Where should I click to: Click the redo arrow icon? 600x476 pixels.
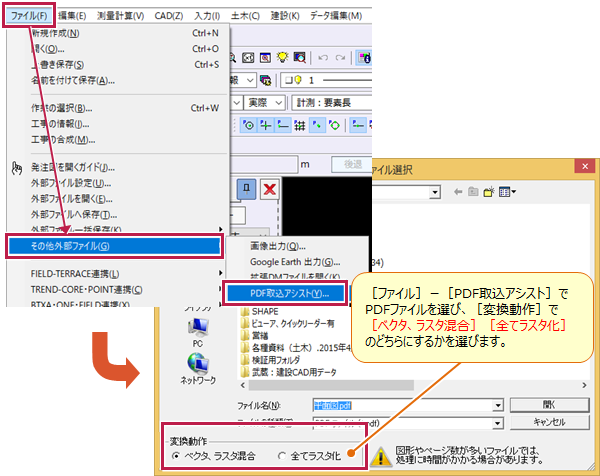click(x=340, y=58)
